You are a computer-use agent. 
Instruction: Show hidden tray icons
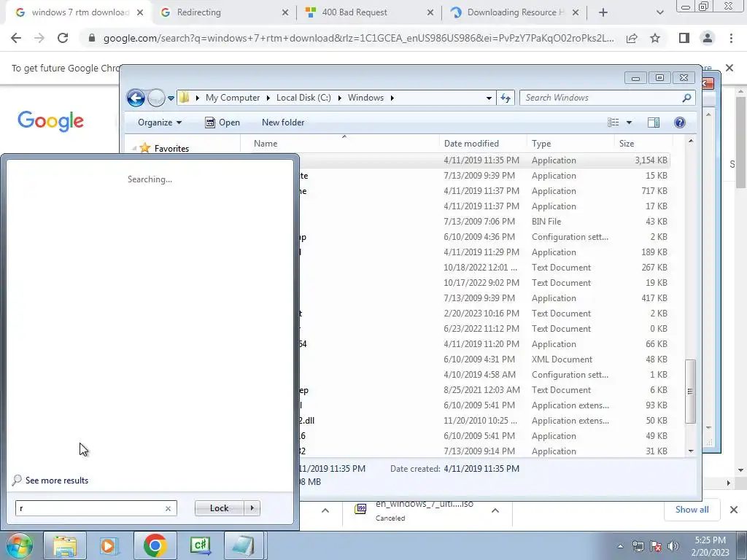coord(620,546)
